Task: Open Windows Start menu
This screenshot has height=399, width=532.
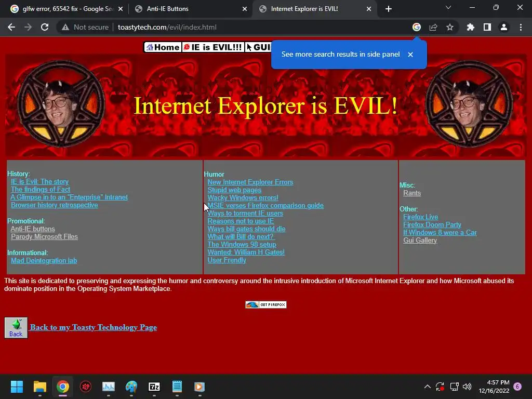Action: coord(17,387)
